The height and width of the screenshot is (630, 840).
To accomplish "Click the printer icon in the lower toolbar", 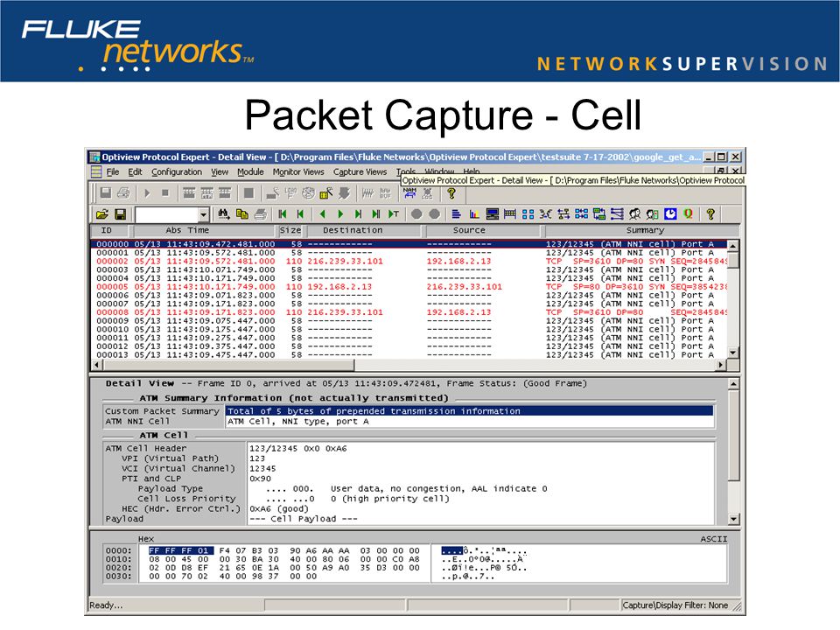I will [x=261, y=214].
